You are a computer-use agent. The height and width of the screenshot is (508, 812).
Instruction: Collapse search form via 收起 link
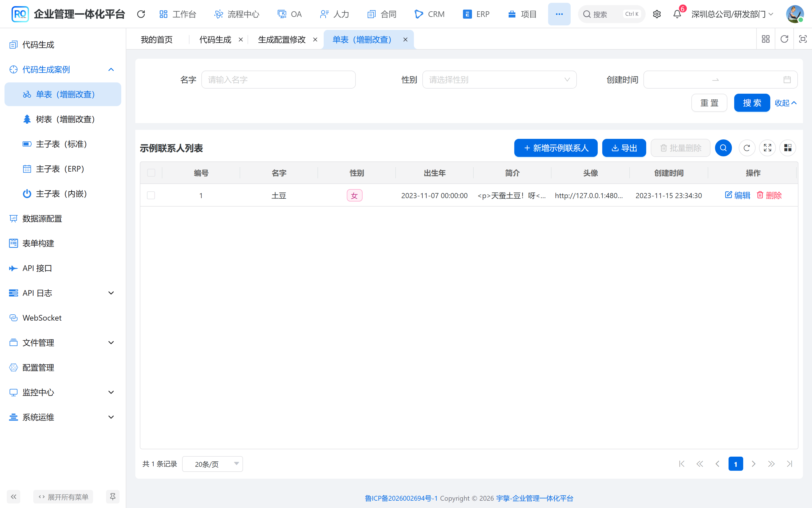pos(785,103)
